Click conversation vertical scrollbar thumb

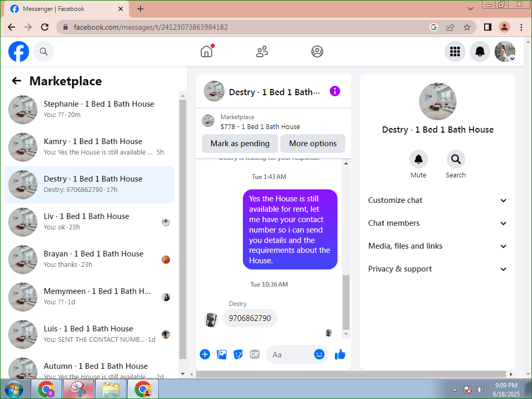[x=346, y=302]
